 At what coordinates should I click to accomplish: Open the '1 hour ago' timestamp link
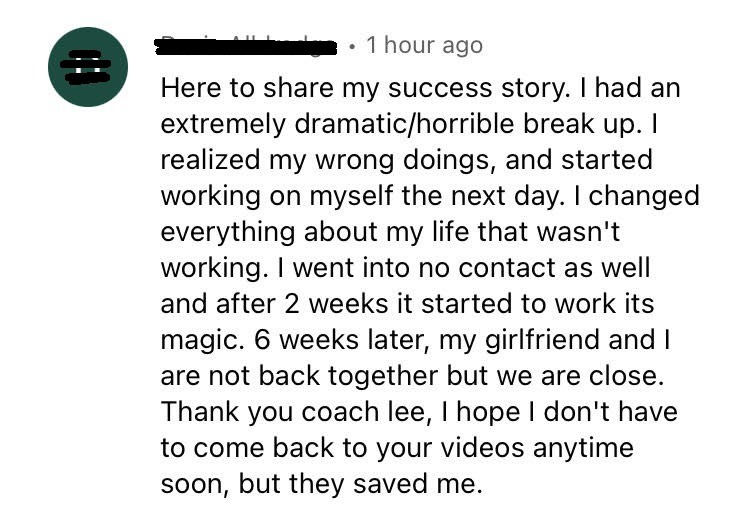click(x=424, y=45)
